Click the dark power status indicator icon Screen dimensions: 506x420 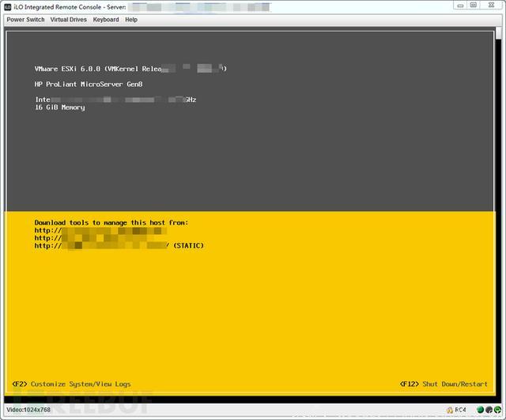click(489, 410)
